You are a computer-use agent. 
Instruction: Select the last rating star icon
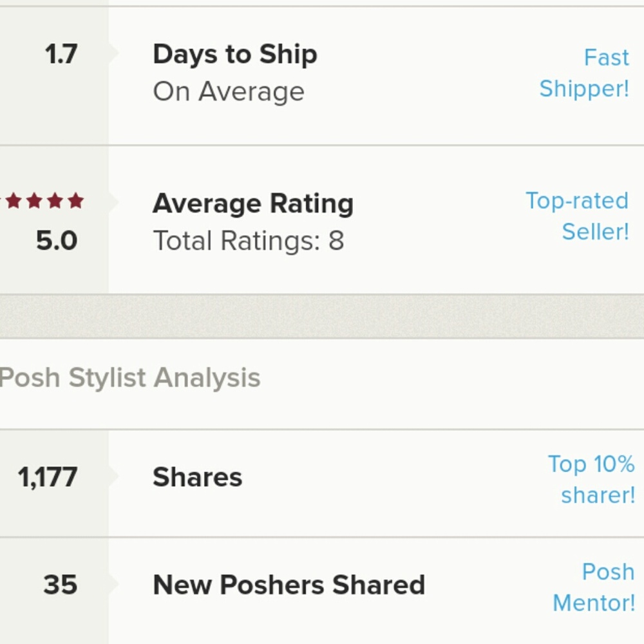pyautogui.click(x=75, y=202)
